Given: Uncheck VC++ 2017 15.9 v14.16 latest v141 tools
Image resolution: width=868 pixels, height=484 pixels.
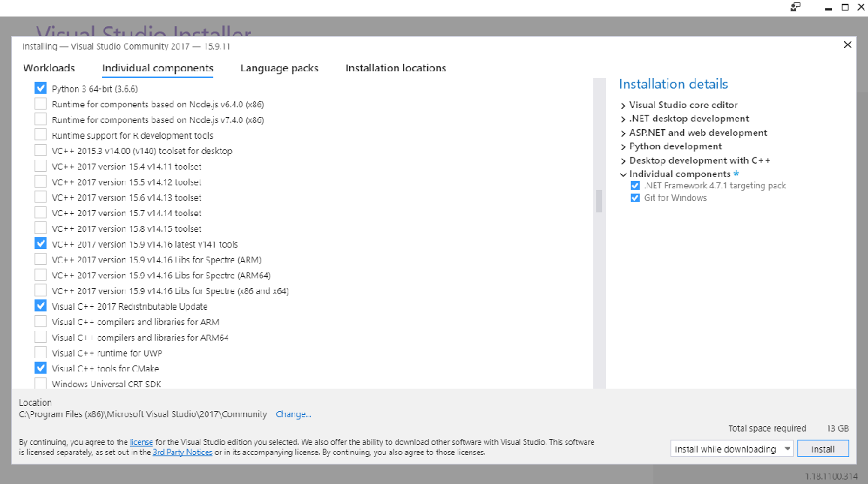Looking at the screenshot, I should pos(41,243).
